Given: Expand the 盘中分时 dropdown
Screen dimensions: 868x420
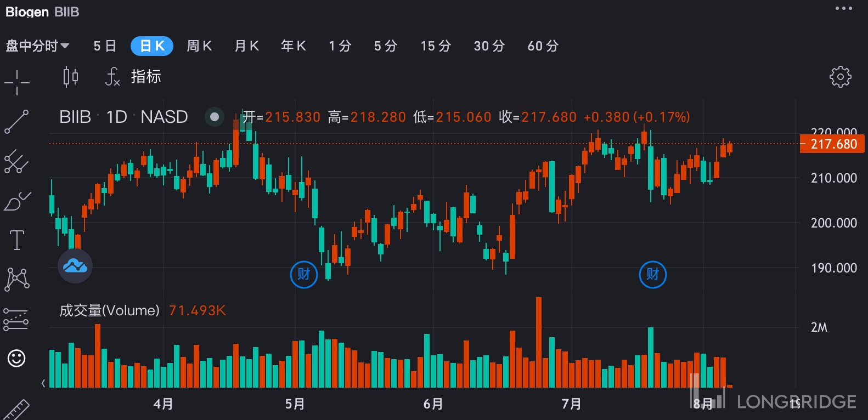Looking at the screenshot, I should coord(37,46).
